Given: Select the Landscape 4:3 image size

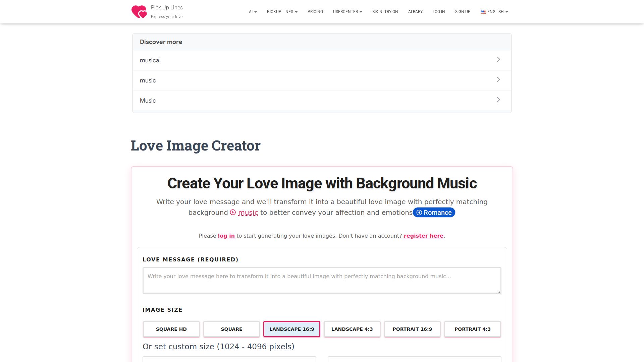Looking at the screenshot, I should (x=352, y=329).
